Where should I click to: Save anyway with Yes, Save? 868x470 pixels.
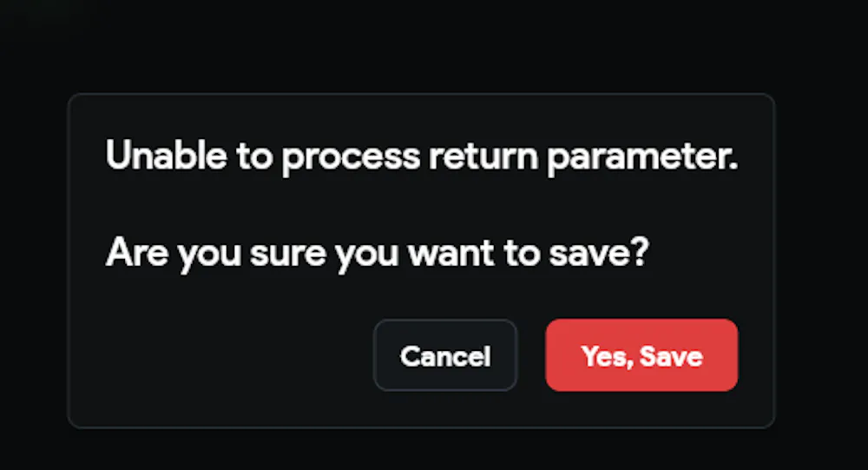(641, 355)
